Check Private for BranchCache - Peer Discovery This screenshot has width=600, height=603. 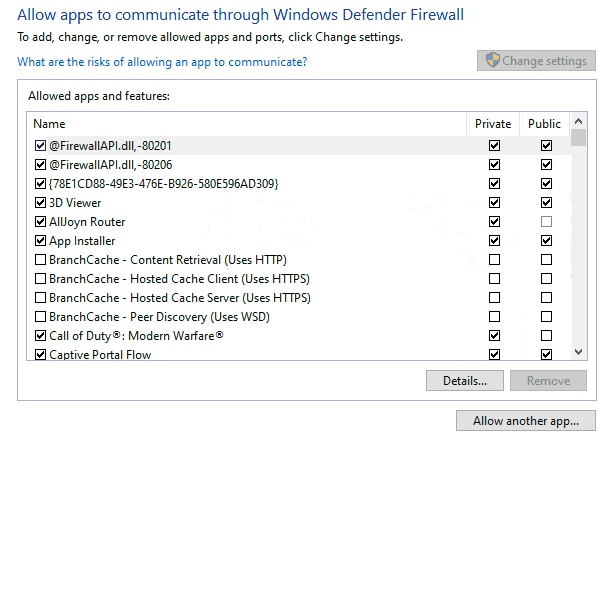494,317
